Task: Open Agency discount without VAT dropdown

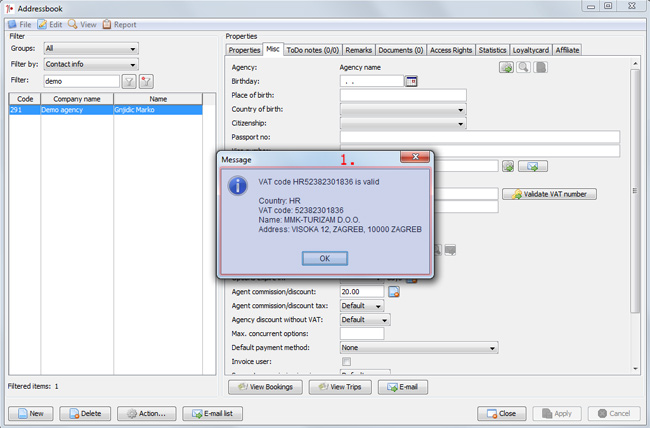Action: 365,320
